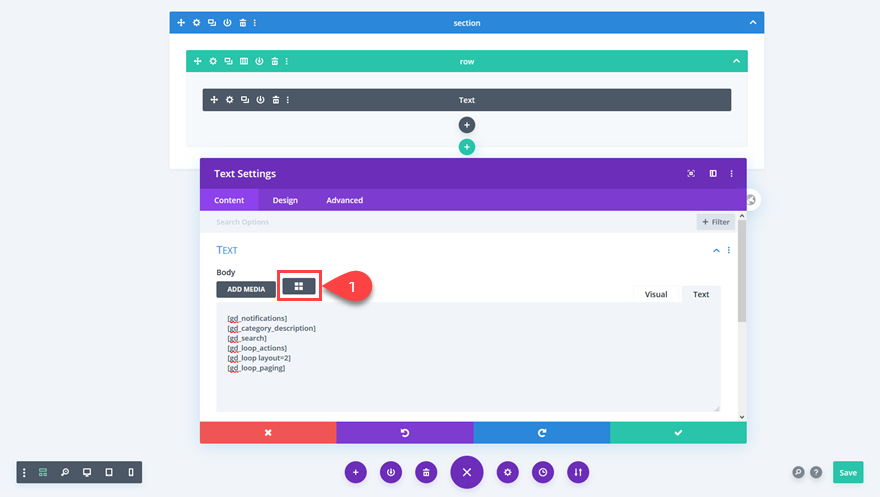Duplicate the row using clone icon
This screenshot has height=497, width=880.
pyautogui.click(x=228, y=61)
